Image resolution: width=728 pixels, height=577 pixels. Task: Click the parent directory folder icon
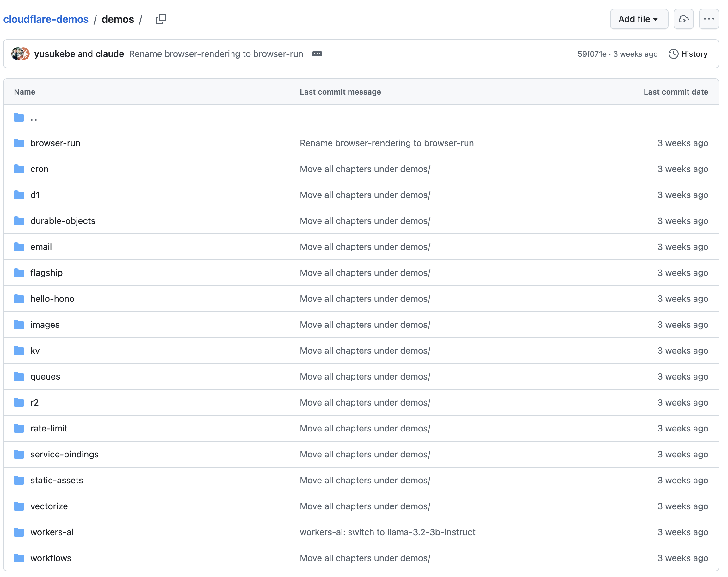pos(19,118)
